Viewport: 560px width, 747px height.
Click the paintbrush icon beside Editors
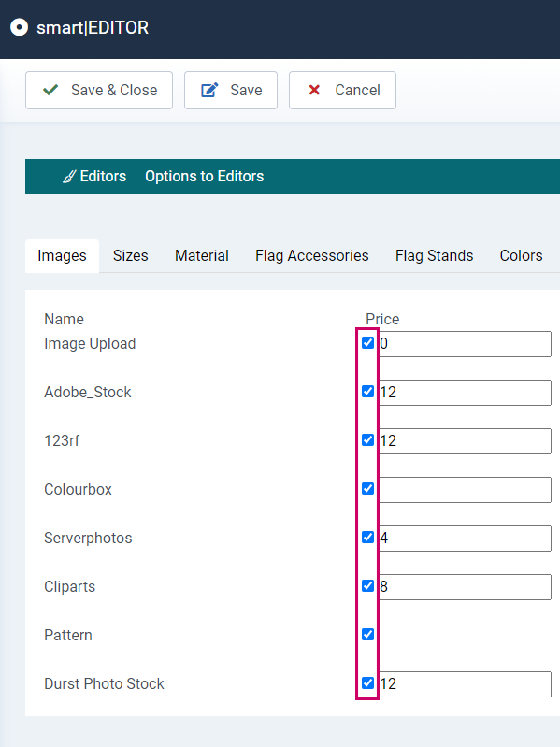pyautogui.click(x=69, y=177)
